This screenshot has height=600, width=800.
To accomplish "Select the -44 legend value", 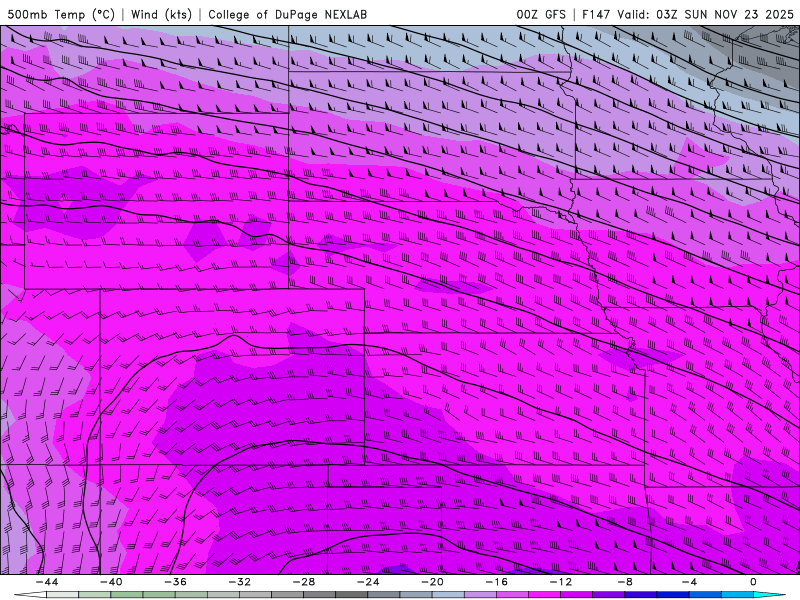I will pyautogui.click(x=47, y=582).
